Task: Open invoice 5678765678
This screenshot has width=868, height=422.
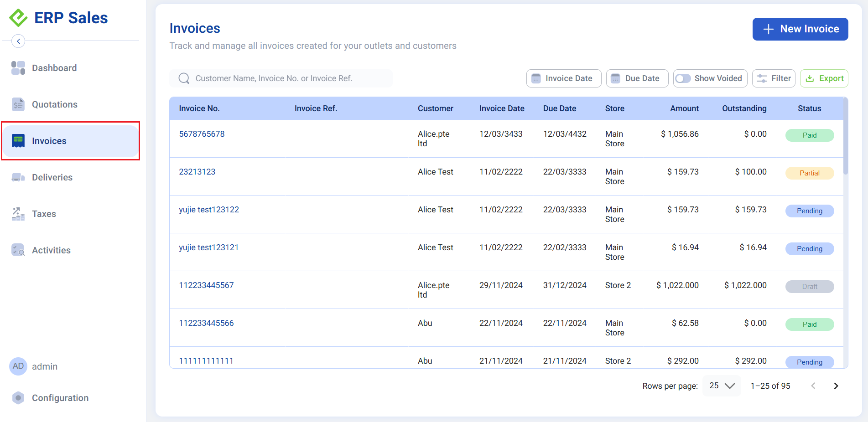Action: pyautogui.click(x=202, y=134)
